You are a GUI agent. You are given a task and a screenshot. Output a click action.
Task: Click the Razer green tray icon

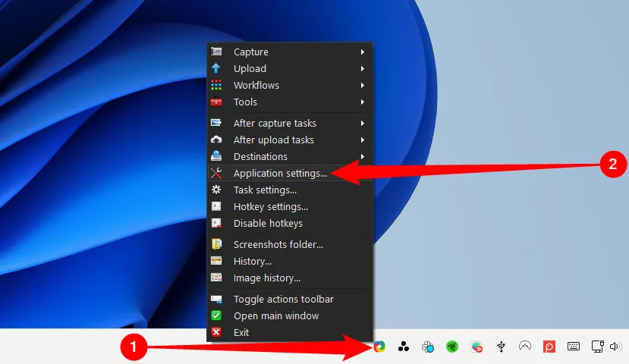coord(452,347)
